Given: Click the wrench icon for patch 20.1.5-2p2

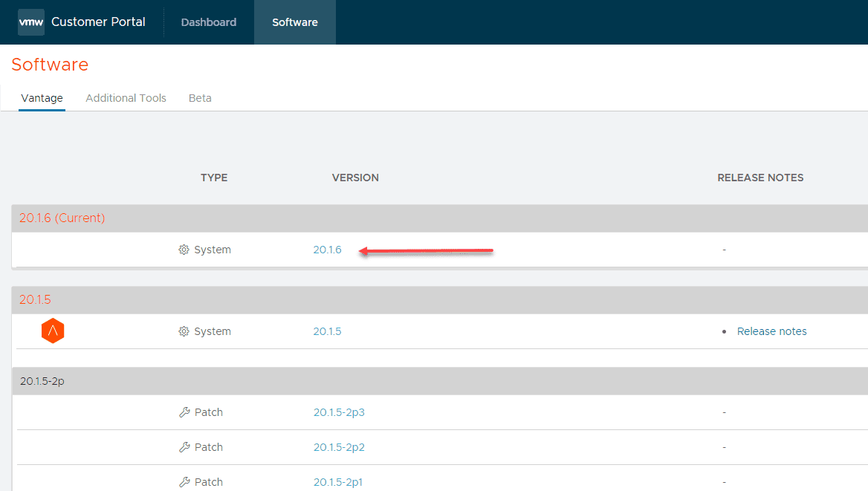Looking at the screenshot, I should 184,447.
